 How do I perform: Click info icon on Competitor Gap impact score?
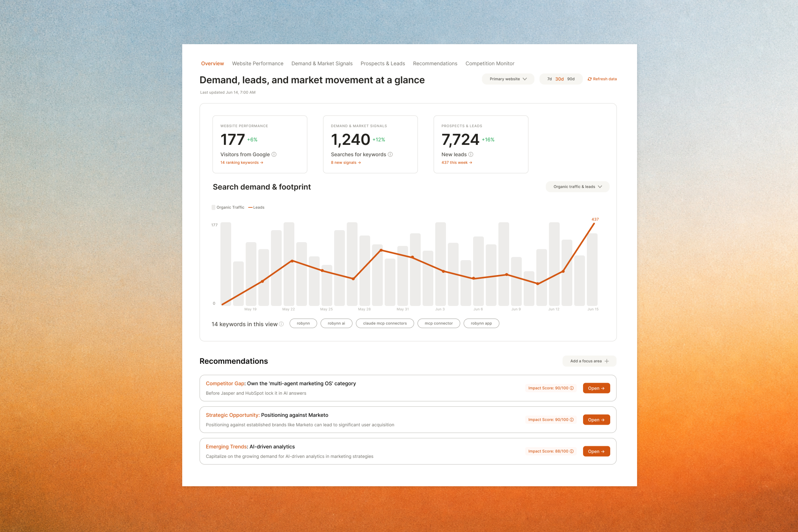572,388
